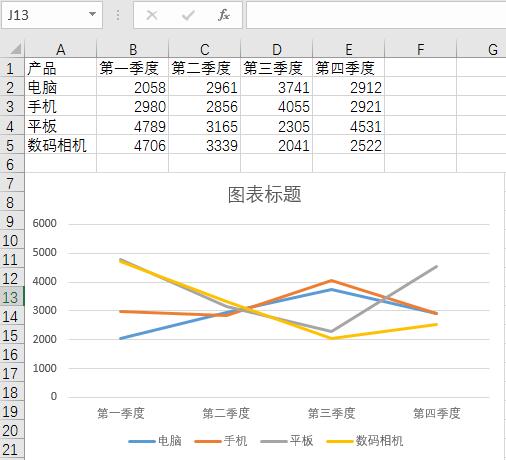506x460 pixels.
Task: Select the 图表标题 chart title
Action: point(265,194)
